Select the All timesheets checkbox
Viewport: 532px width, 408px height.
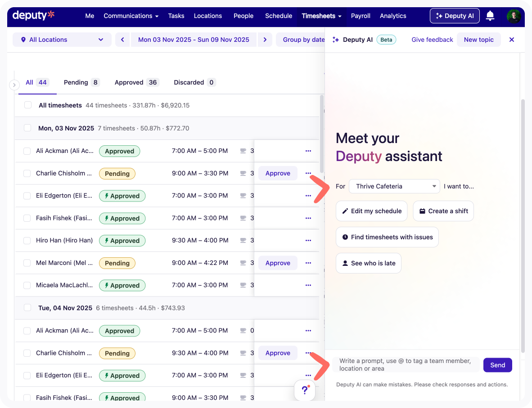point(28,105)
